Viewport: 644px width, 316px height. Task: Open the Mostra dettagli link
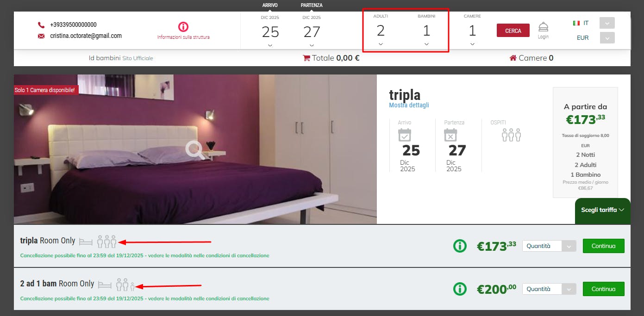pos(409,105)
